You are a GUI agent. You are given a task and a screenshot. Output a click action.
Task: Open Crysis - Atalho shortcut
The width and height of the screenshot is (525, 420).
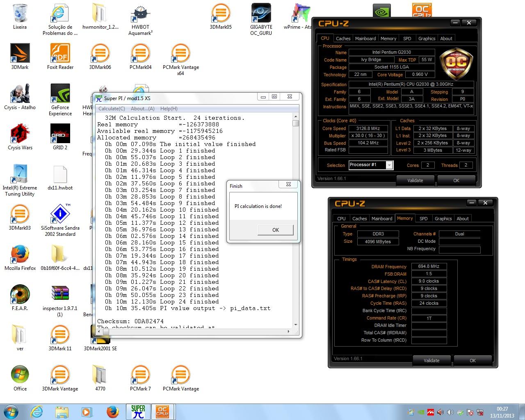(x=20, y=97)
